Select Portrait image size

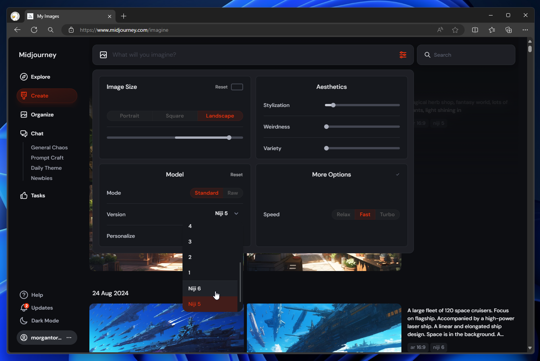[129, 116]
